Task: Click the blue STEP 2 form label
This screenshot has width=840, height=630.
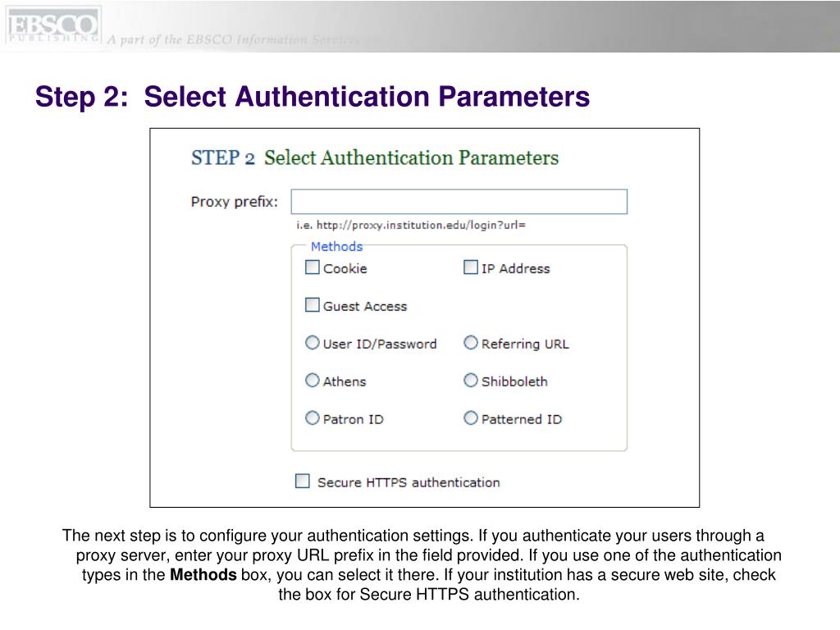Action: pyautogui.click(x=223, y=157)
